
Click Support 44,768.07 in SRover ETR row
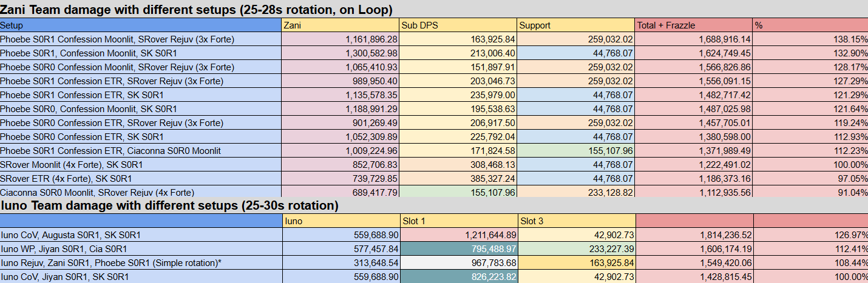click(x=575, y=179)
